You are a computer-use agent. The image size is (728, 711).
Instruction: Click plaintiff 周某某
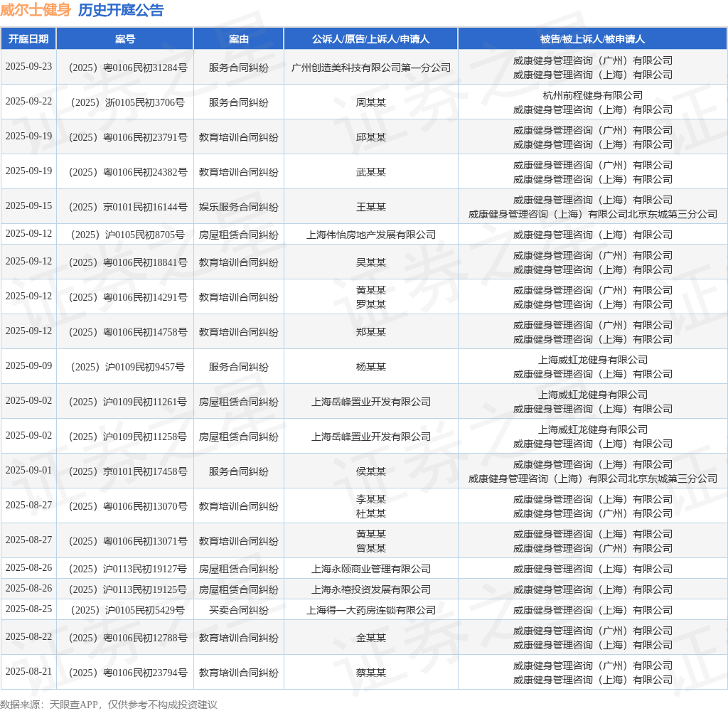pos(371,102)
